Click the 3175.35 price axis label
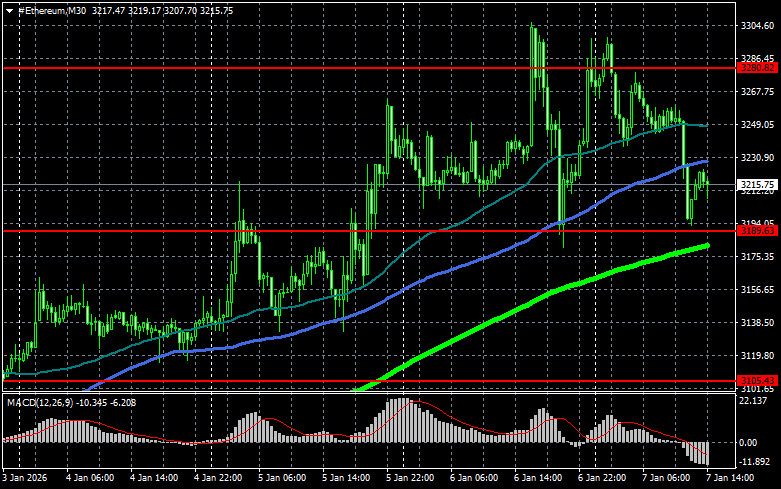The width and height of the screenshot is (781, 489). 757,256
